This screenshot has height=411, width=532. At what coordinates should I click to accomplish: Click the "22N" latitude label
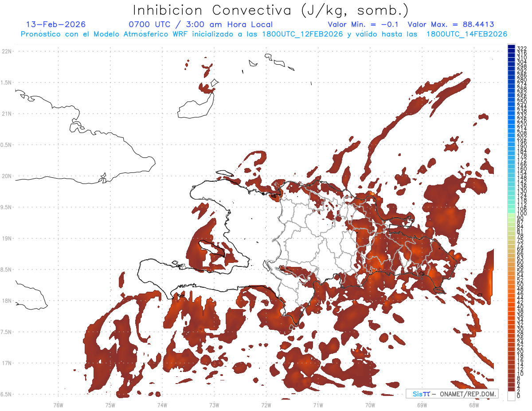click(x=7, y=51)
